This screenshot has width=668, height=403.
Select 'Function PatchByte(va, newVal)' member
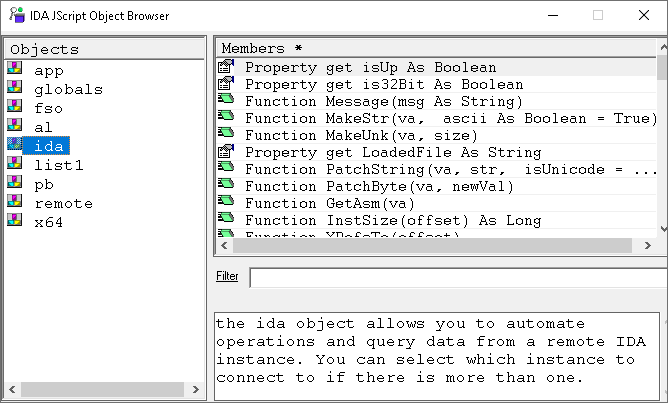tap(436, 187)
